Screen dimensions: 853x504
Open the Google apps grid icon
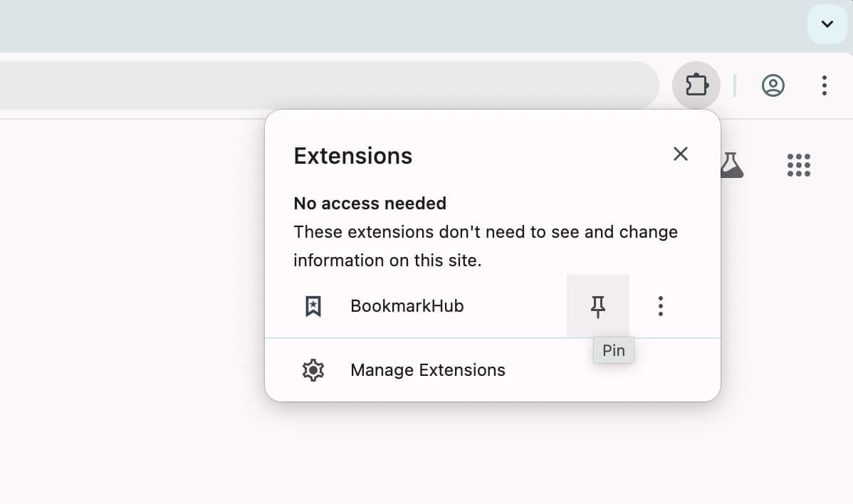tap(798, 164)
